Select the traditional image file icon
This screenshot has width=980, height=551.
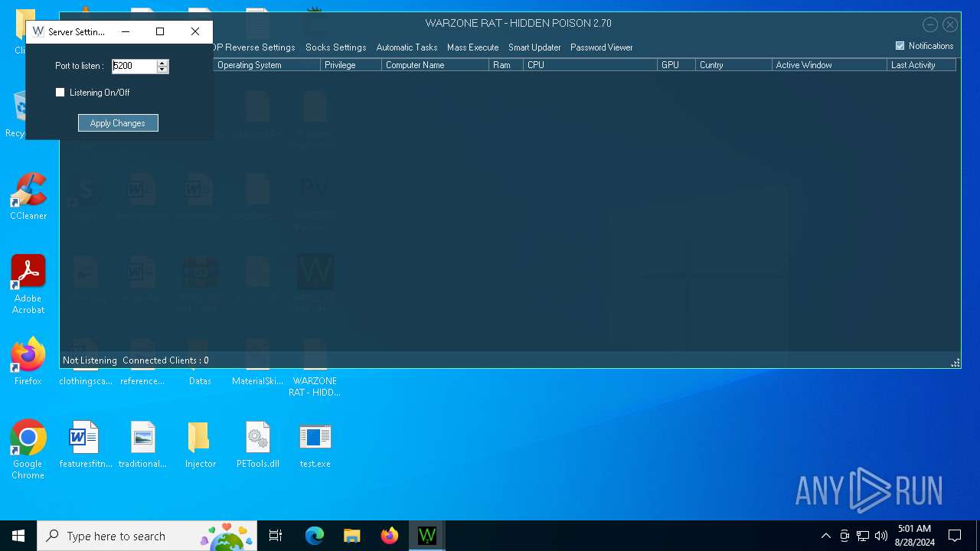click(x=142, y=444)
